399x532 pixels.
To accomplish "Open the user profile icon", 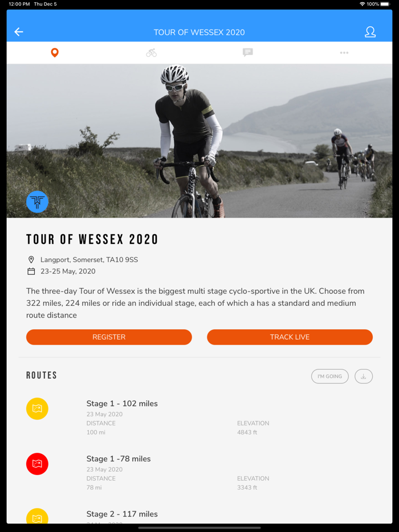I will click(370, 32).
